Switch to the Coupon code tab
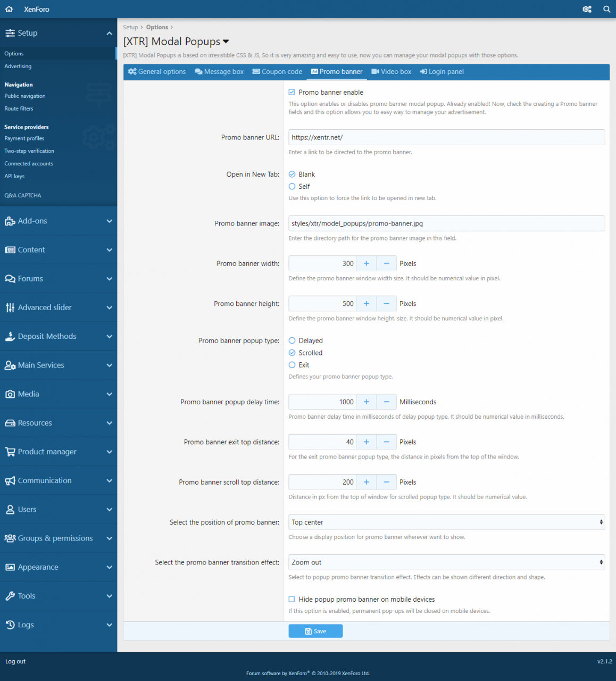 click(x=277, y=72)
